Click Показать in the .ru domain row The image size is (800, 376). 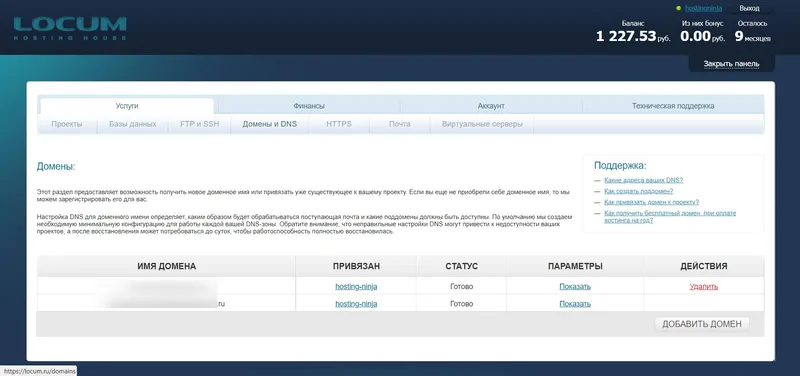(575, 304)
